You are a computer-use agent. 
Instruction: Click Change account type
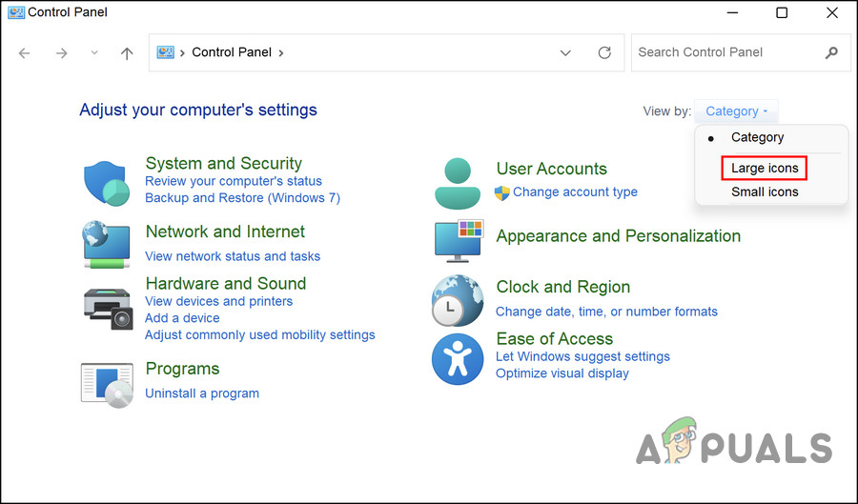pyautogui.click(x=575, y=192)
